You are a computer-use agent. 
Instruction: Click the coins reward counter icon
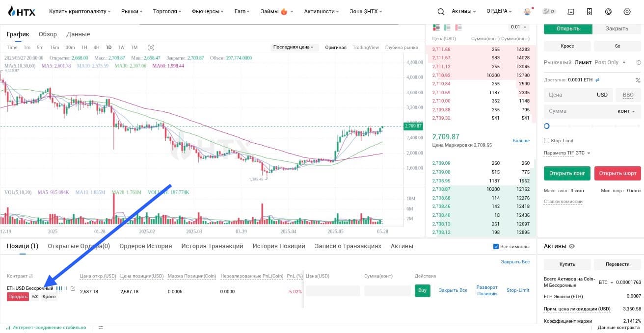click(x=549, y=11)
